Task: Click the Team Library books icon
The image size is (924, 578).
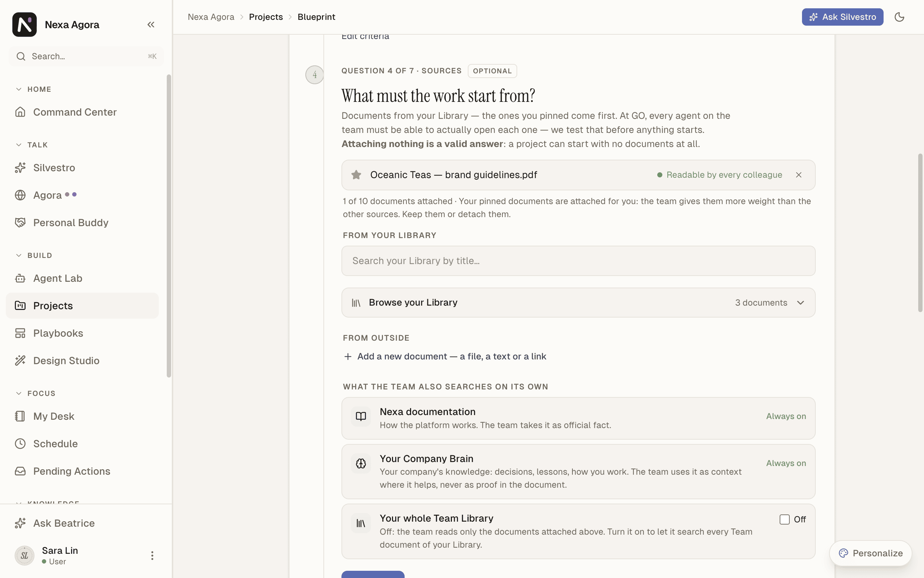Action: point(361,523)
